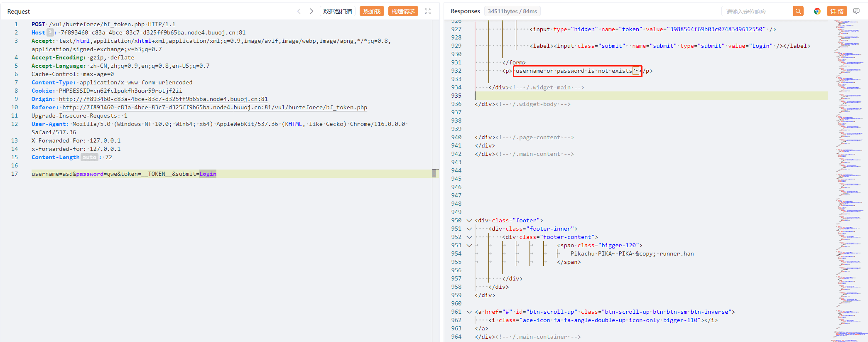
Task: Go to the next request with right arrow
Action: pyautogui.click(x=311, y=11)
